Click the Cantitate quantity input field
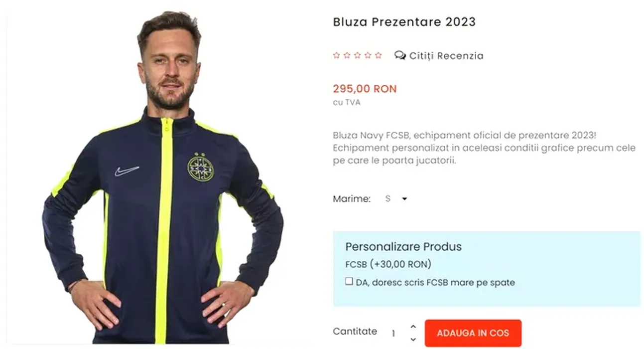The width and height of the screenshot is (644, 349). [394, 333]
